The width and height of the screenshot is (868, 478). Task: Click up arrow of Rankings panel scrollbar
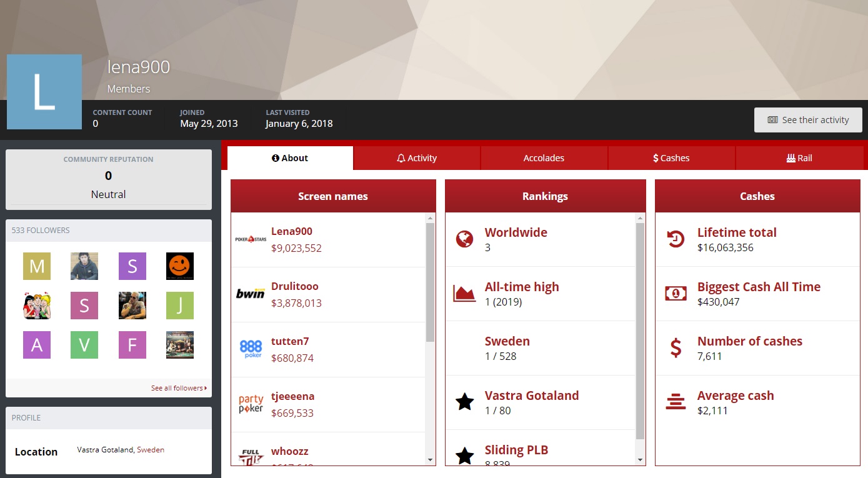point(640,218)
